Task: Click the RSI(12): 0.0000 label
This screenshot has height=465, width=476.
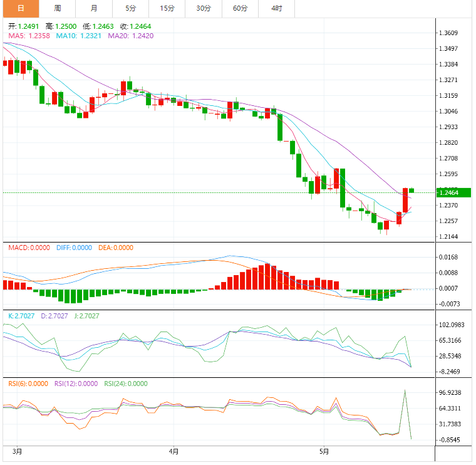Action: point(76,384)
